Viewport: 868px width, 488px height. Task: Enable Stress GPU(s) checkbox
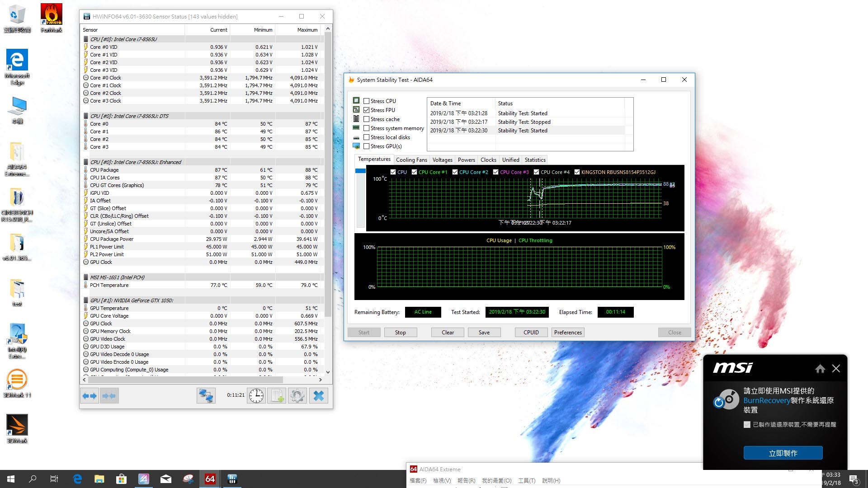point(367,146)
